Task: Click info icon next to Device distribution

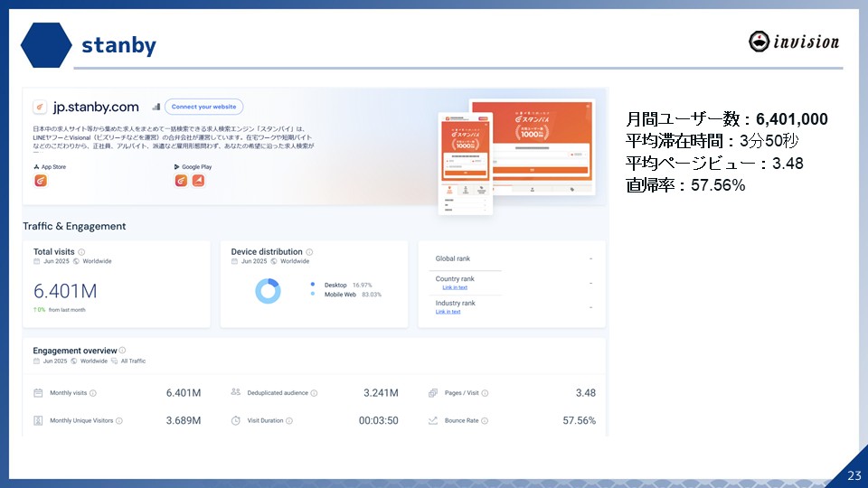Action: coord(309,252)
